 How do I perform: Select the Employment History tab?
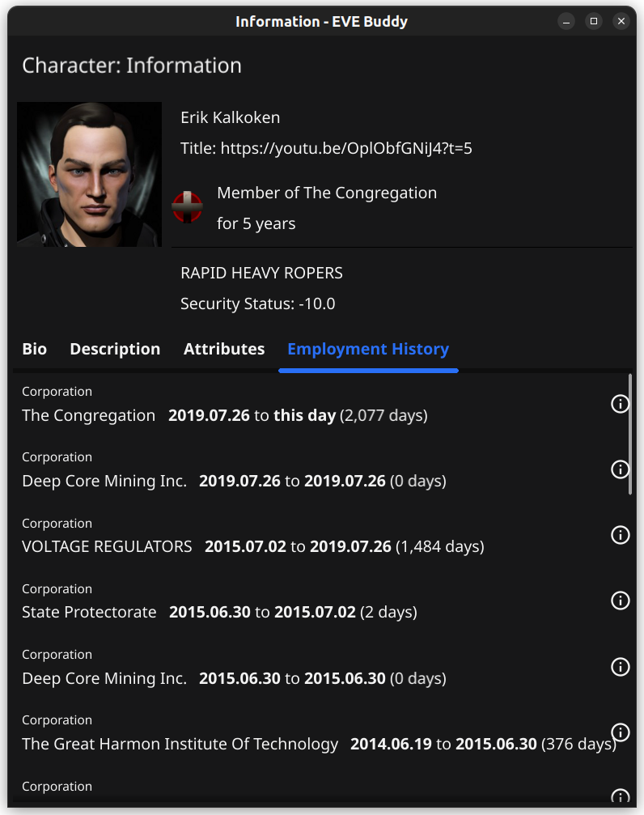(x=368, y=349)
